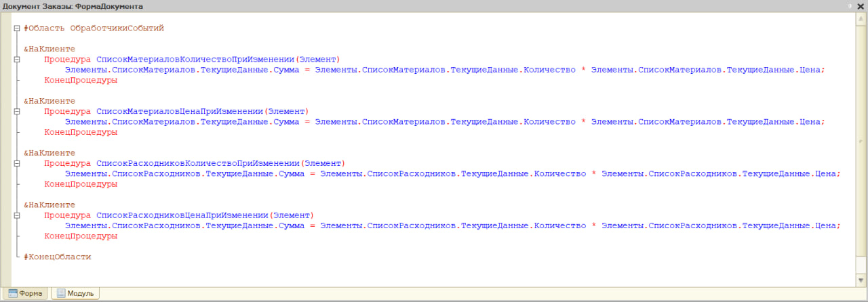Viewport: 868px width, 302px height.
Task: Click procedure name СписокРасходниковКоличествоПриИзменении
Action: point(199,164)
